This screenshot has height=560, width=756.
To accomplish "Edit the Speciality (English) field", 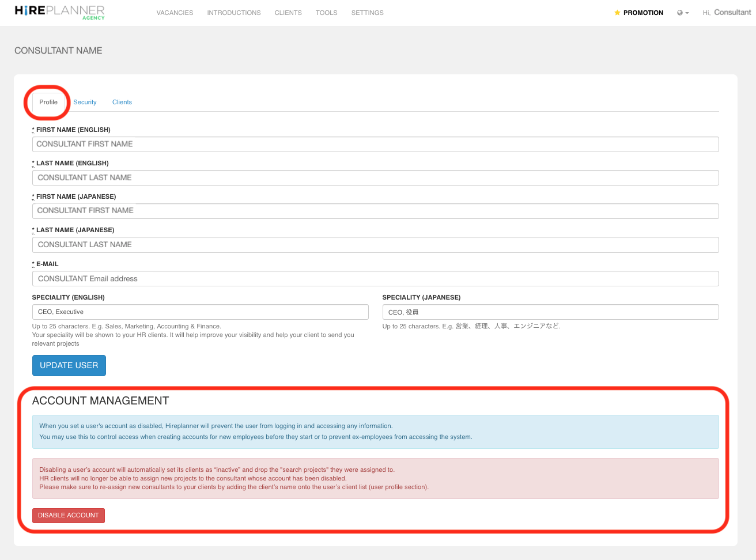I will 200,312.
